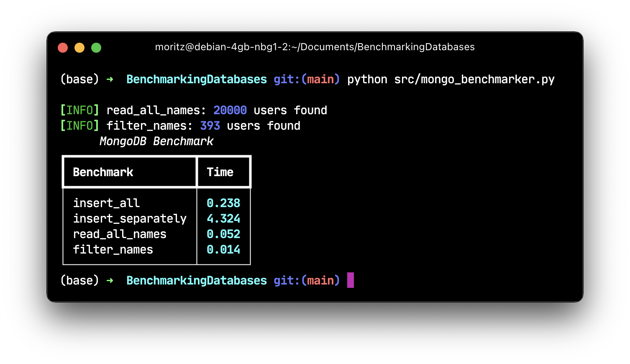
Task: Click the terminal window title text
Action: (315, 47)
